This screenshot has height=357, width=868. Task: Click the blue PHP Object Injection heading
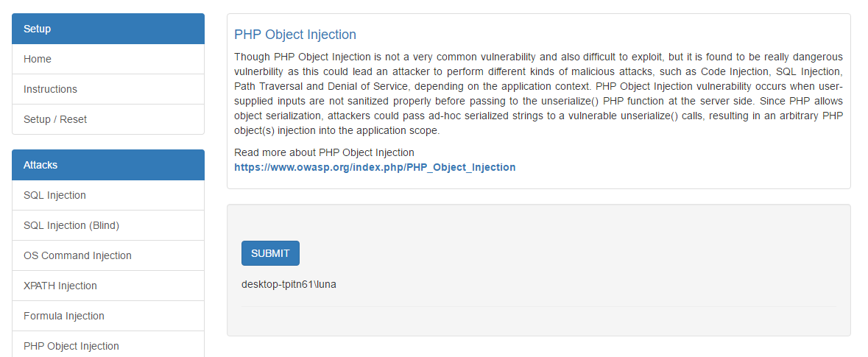pos(295,35)
